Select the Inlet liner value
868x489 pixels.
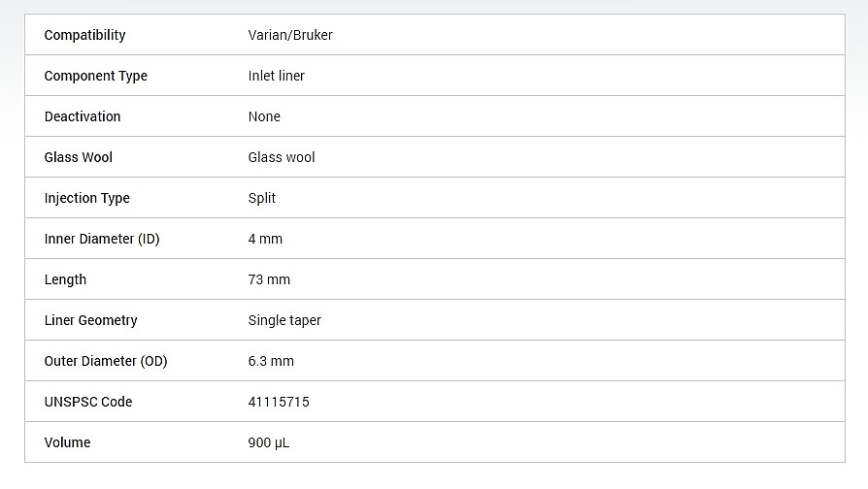tap(277, 76)
